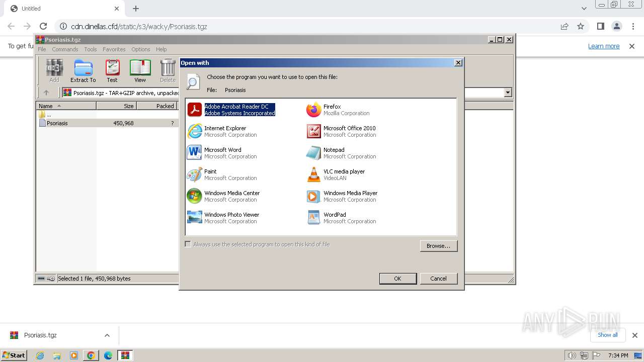644x362 pixels.
Task: Open the Windows Start menu
Action: (14, 355)
